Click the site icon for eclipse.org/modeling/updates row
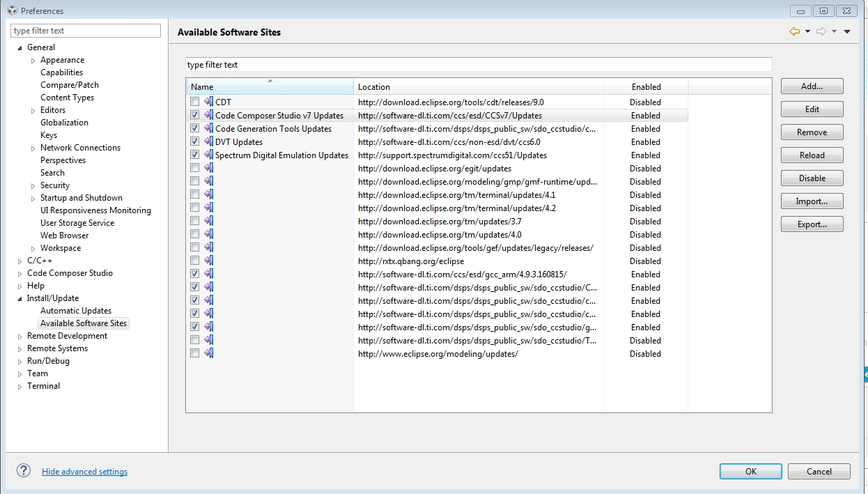Viewport: 868px width, 494px height. 208,353
